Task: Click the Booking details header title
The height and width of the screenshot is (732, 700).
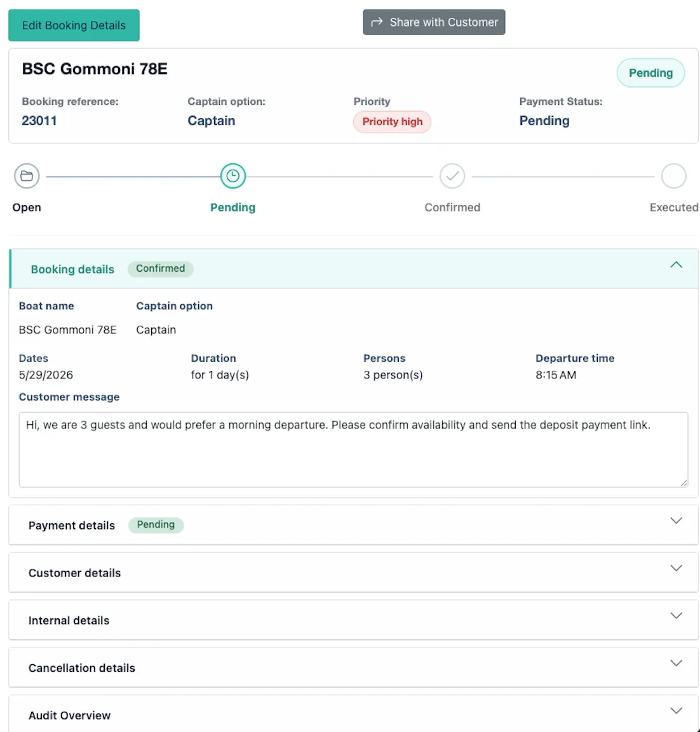Action: click(72, 269)
